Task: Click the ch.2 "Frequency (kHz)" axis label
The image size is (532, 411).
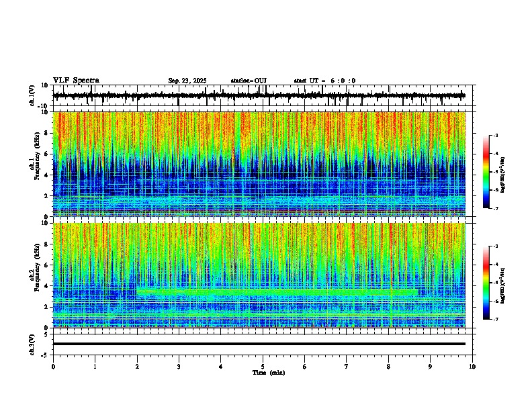Action: [x=37, y=267]
